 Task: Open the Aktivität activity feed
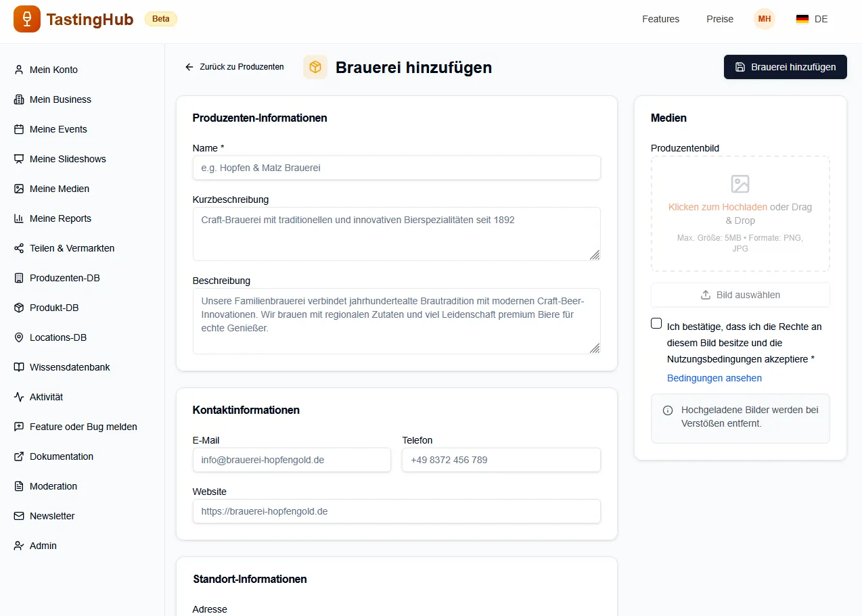click(x=47, y=397)
